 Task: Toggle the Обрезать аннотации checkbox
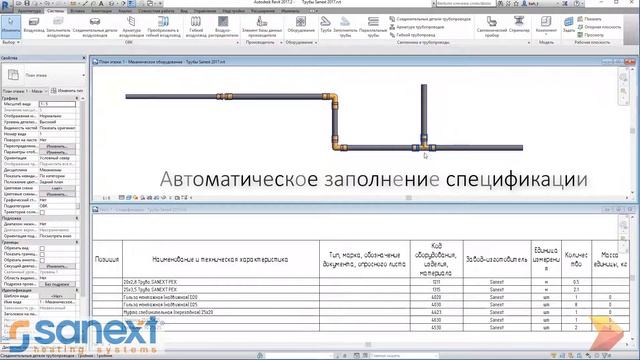[42, 260]
